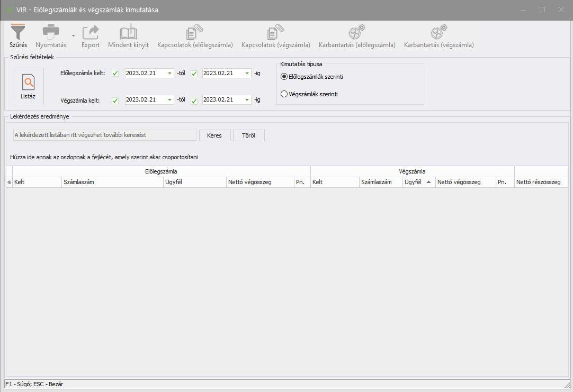Click the Export toolbar icon
Image resolution: width=573 pixels, height=392 pixels.
pos(91,32)
